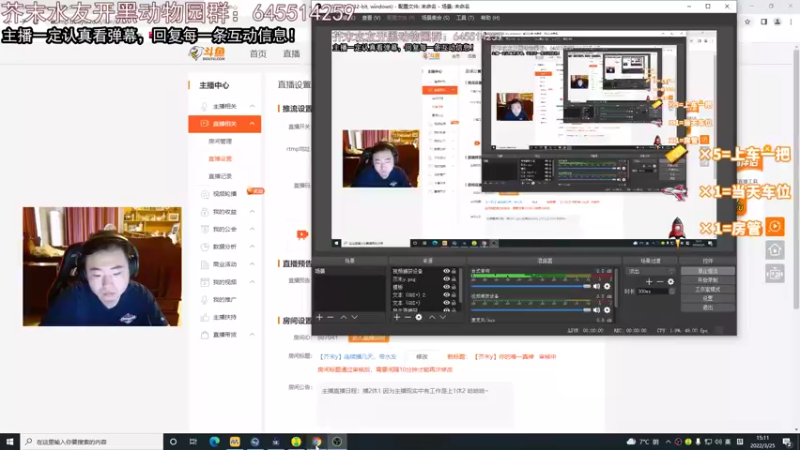Remove the scene transition with minus icon
This screenshot has height=450, width=800.
pos(660,282)
